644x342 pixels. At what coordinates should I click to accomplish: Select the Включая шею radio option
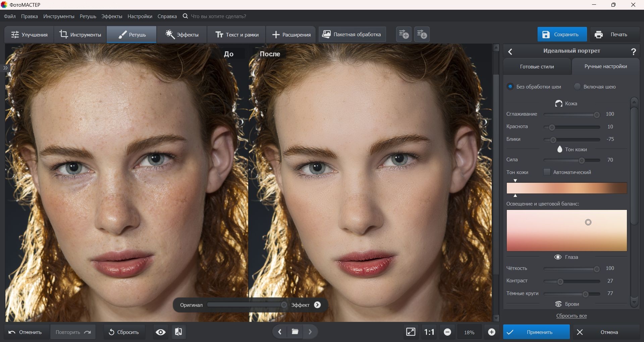tap(577, 87)
